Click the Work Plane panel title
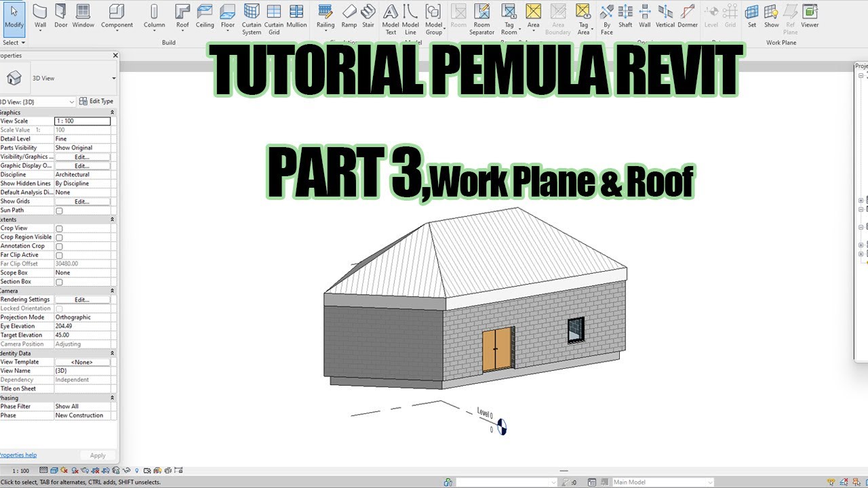Screen dimensions: 868x488 click(783, 43)
